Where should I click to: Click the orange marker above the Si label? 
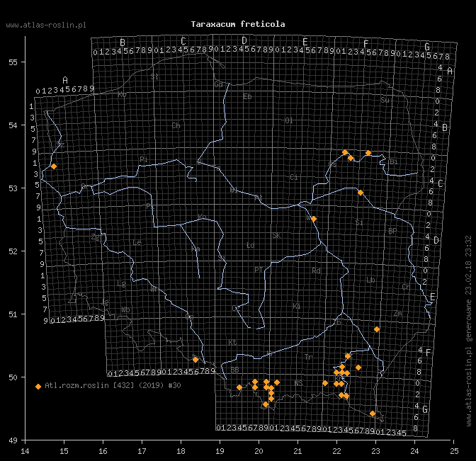click(x=361, y=193)
